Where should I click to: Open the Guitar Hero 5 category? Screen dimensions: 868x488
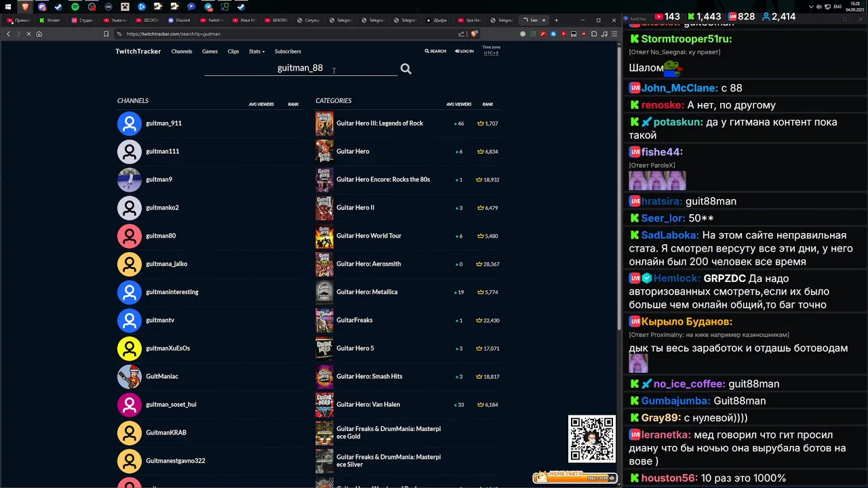pyautogui.click(x=355, y=348)
